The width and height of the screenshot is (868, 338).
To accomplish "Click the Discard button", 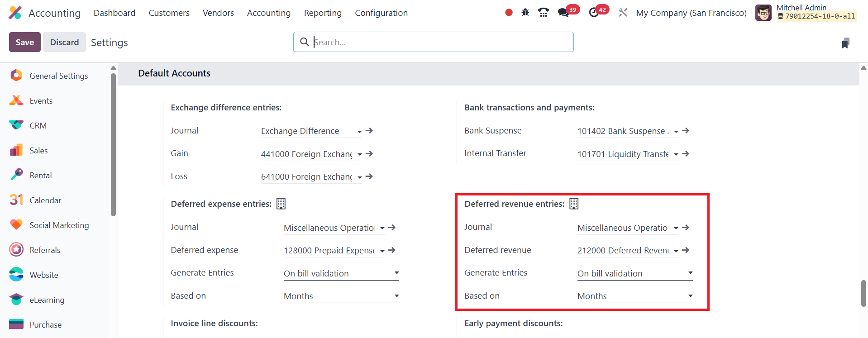I will click(x=64, y=42).
